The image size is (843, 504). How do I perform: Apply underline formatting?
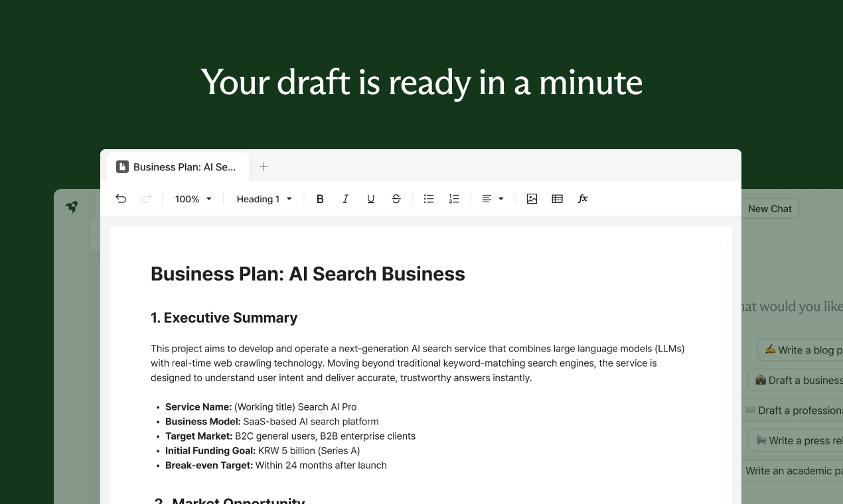[370, 198]
